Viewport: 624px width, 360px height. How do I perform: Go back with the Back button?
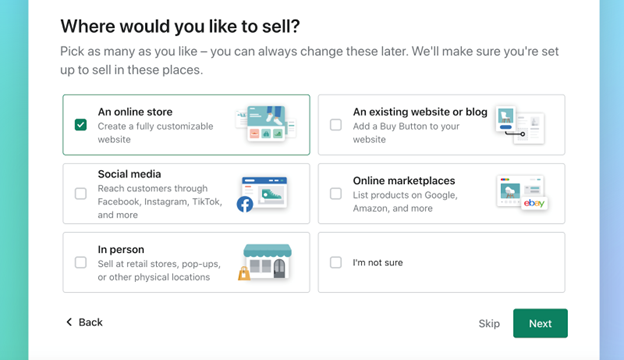[84, 322]
